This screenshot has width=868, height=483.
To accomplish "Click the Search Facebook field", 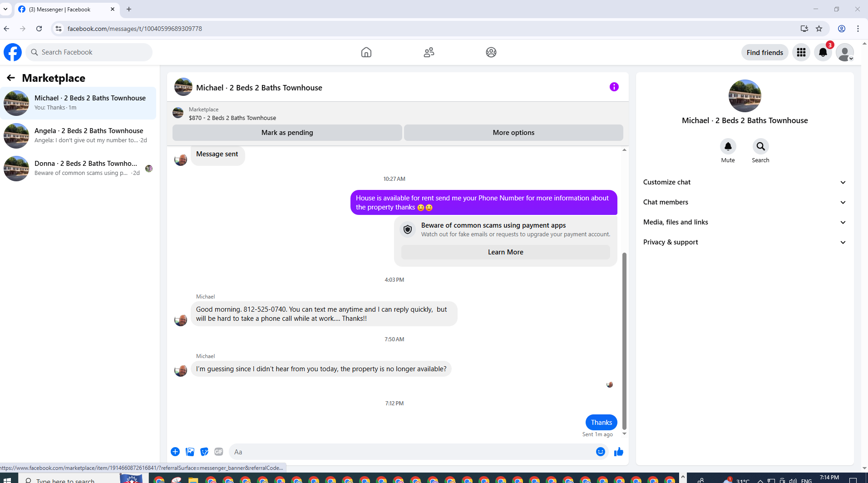I will tap(89, 52).
